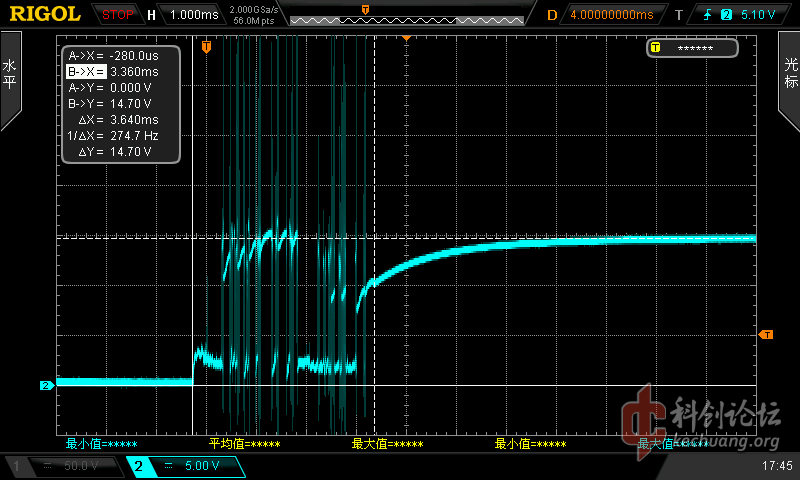Click the orange D delay icon

(552, 15)
